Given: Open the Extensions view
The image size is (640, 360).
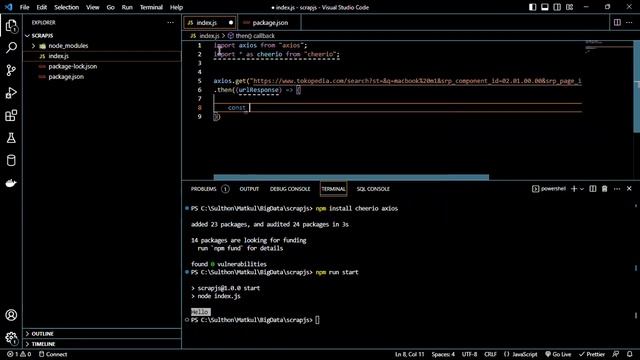Looking at the screenshot, I should [x=11, y=116].
